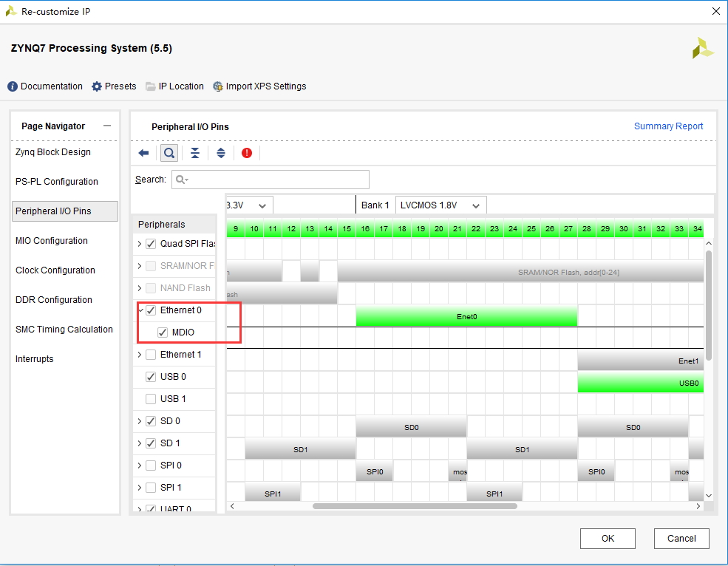Select Peripheral I/O Pins page
This screenshot has width=728, height=566.
pyautogui.click(x=64, y=211)
